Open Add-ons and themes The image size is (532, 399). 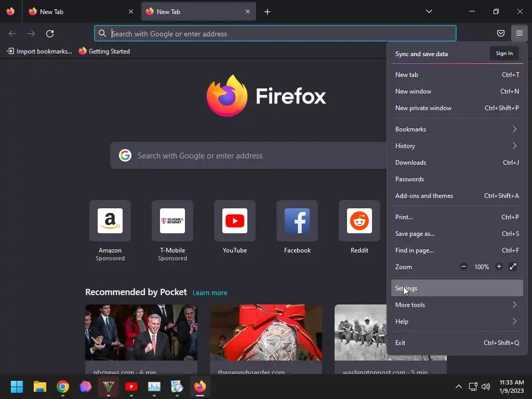click(457, 196)
